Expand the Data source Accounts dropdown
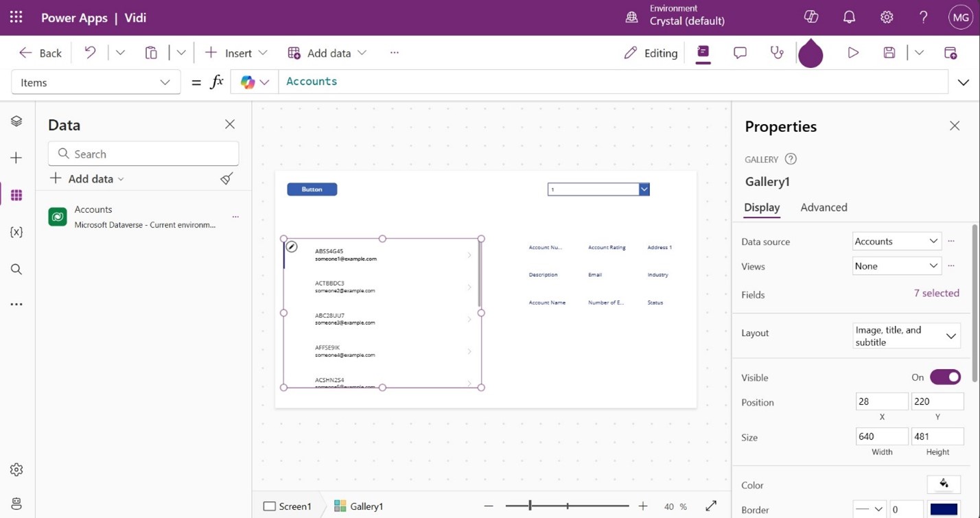Image resolution: width=980 pixels, height=518 pixels. (x=896, y=242)
